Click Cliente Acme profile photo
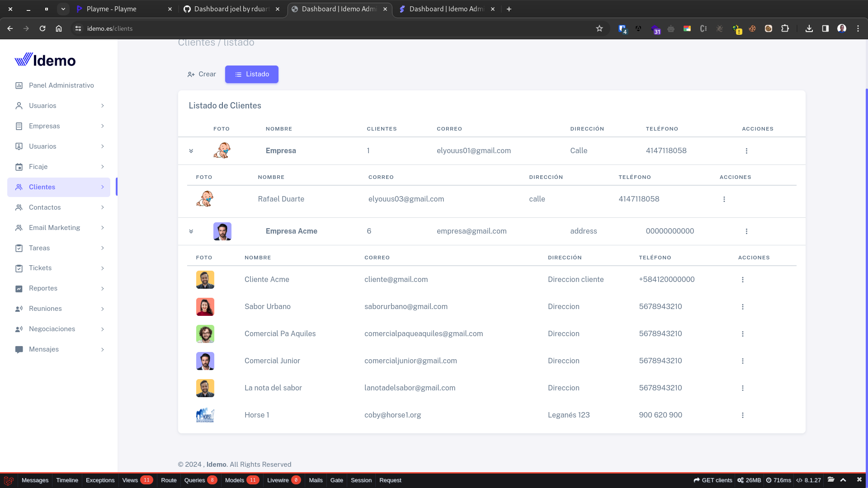The image size is (868, 488). click(205, 280)
